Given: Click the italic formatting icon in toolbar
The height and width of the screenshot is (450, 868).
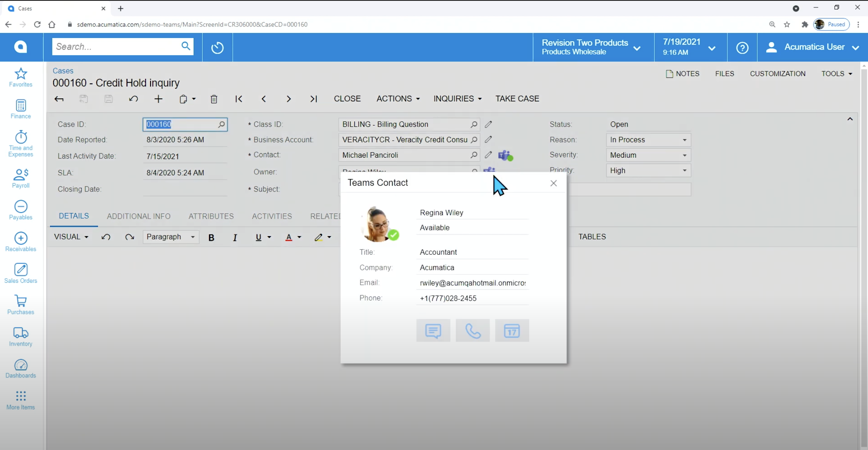Looking at the screenshot, I should (x=235, y=237).
